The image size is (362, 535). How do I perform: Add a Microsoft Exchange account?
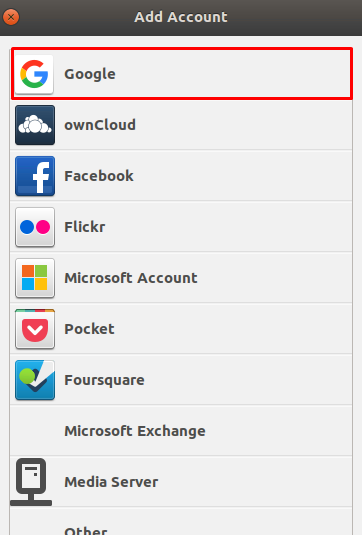(x=181, y=431)
